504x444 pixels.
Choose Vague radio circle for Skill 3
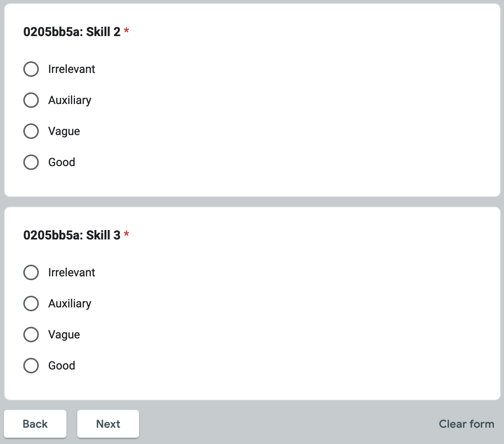click(x=31, y=335)
